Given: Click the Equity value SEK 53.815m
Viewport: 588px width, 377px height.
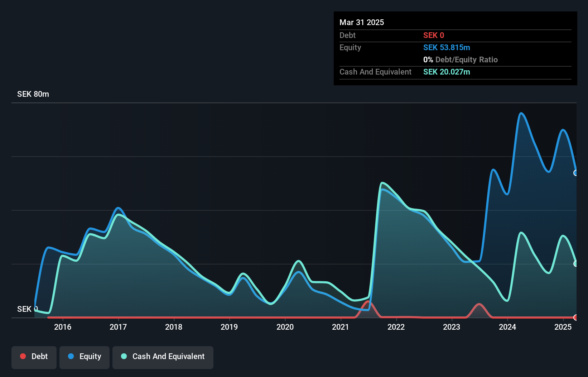Looking at the screenshot, I should (447, 47).
